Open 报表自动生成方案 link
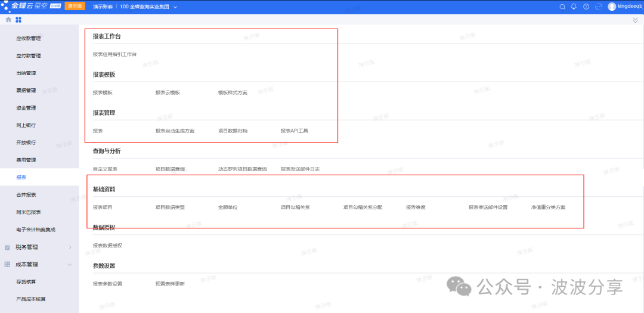 [175, 131]
